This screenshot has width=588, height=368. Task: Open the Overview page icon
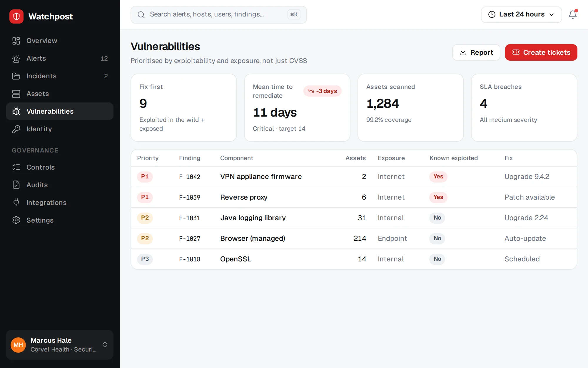click(x=16, y=41)
